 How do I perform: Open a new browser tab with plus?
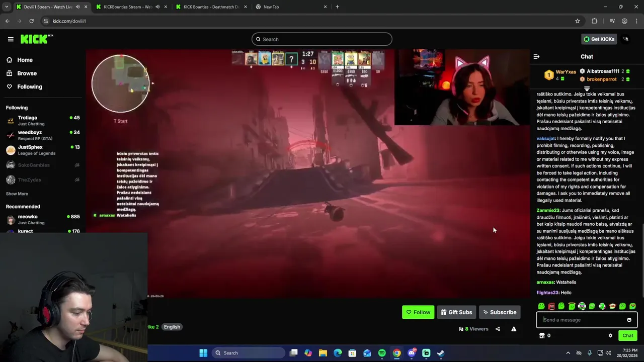337,7
